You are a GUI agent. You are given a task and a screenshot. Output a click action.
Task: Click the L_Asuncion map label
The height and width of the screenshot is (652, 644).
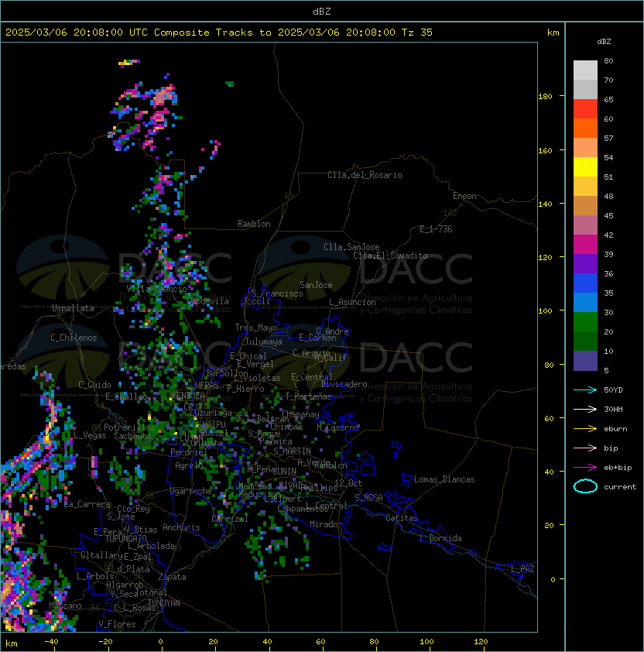pyautogui.click(x=352, y=302)
